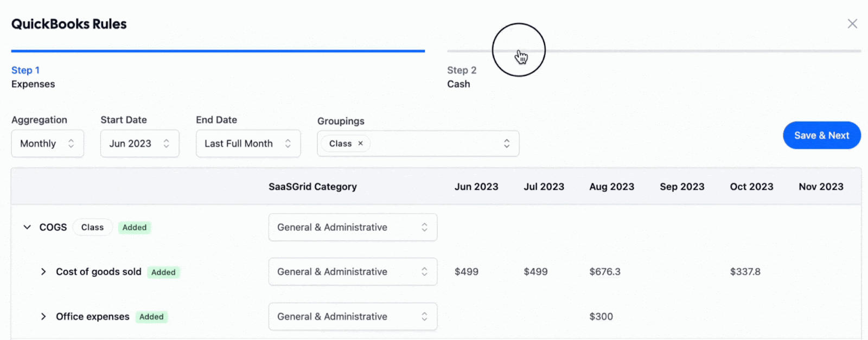Click the Class tag beside COGS

92,227
